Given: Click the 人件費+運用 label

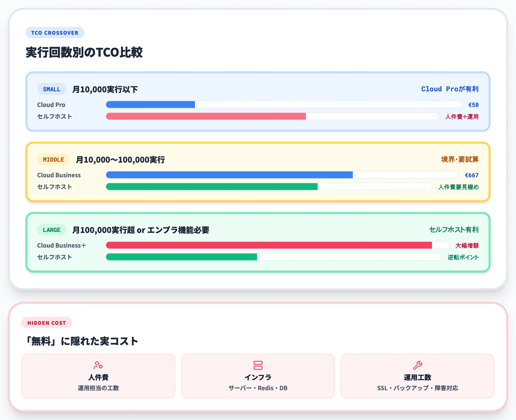Looking at the screenshot, I should pos(462,116).
